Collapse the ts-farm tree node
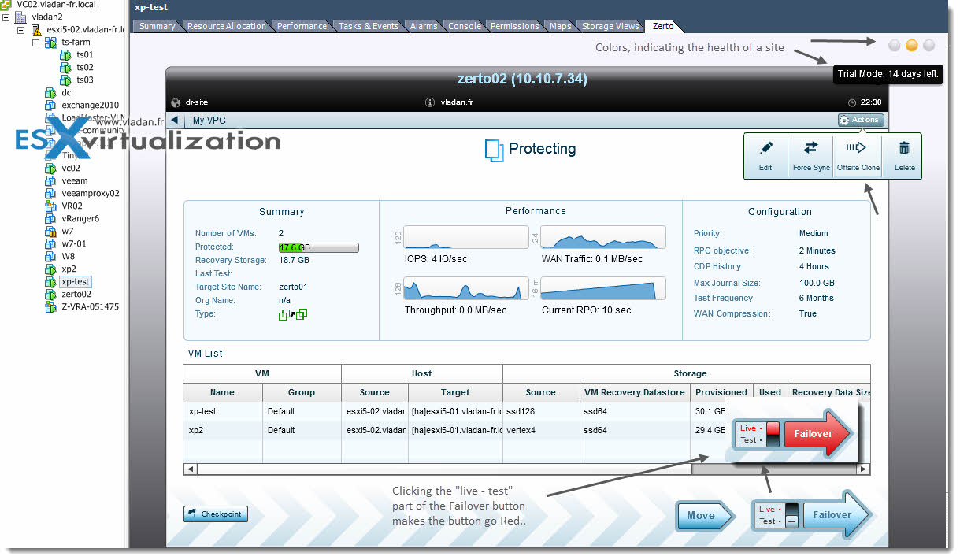Viewport: 960px width, 560px height. pyautogui.click(x=35, y=43)
